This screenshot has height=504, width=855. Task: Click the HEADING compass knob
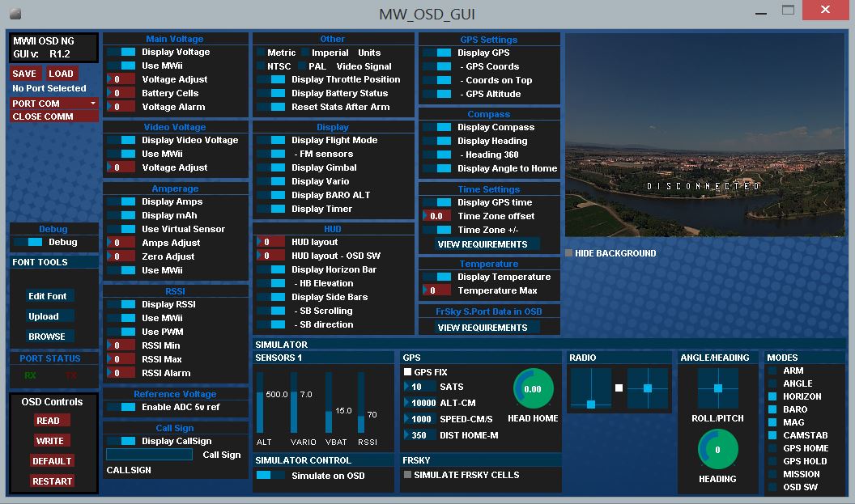pos(717,450)
